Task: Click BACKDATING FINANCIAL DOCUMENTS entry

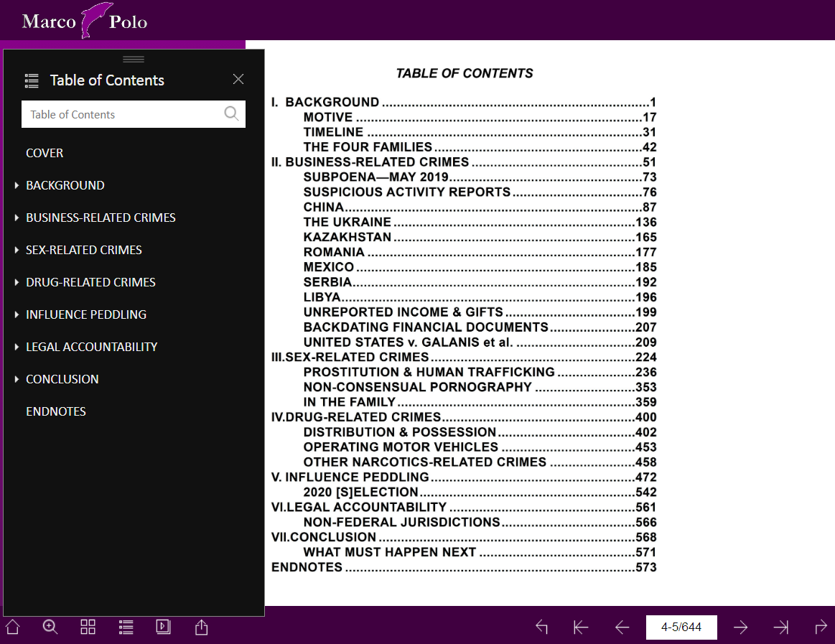Action: click(480, 327)
